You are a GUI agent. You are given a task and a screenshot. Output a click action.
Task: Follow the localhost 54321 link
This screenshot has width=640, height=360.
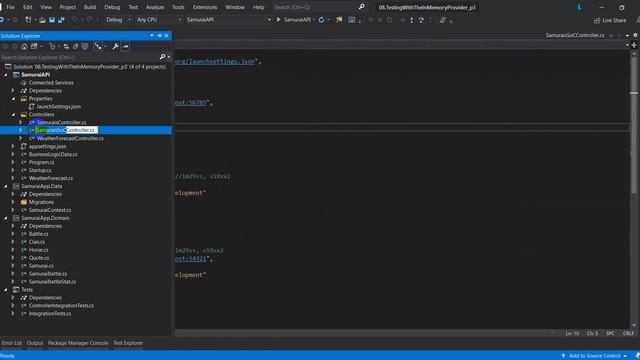[191, 259]
